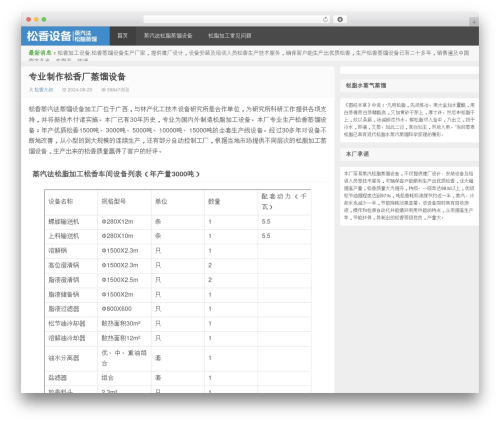Open the 首页 navigation item

(123, 36)
